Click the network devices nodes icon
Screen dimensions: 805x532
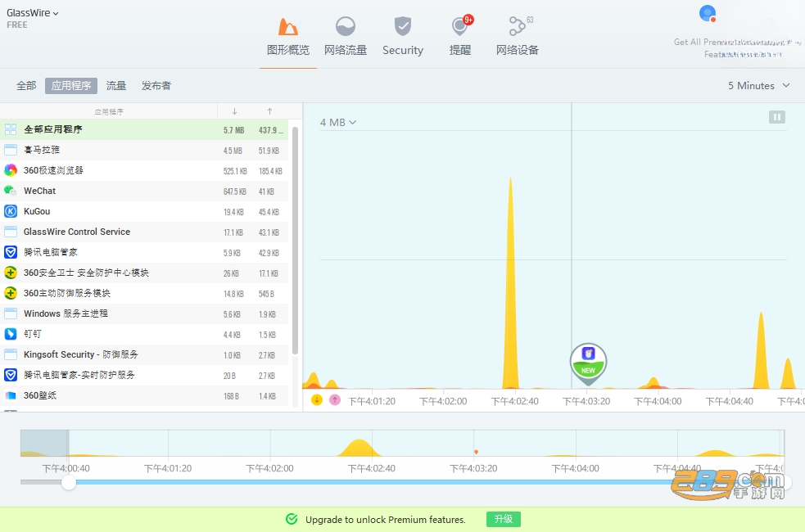click(518, 25)
